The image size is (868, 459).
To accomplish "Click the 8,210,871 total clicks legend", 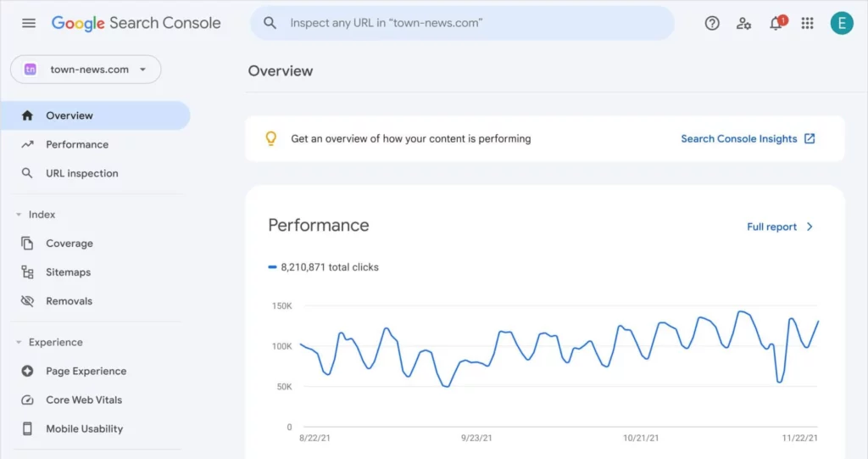I will coord(324,267).
